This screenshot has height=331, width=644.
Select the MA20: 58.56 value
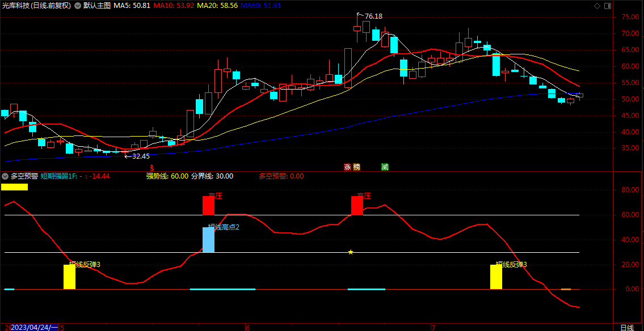[x=217, y=6]
